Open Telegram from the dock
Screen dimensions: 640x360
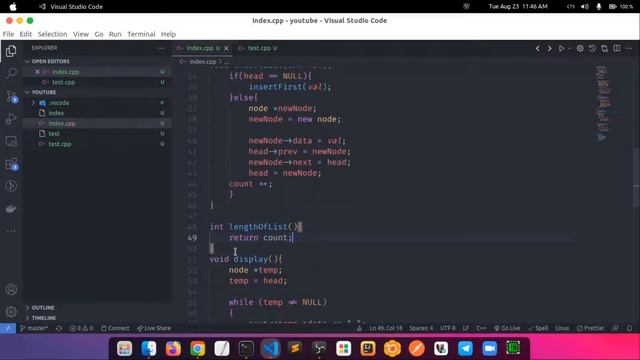465,349
